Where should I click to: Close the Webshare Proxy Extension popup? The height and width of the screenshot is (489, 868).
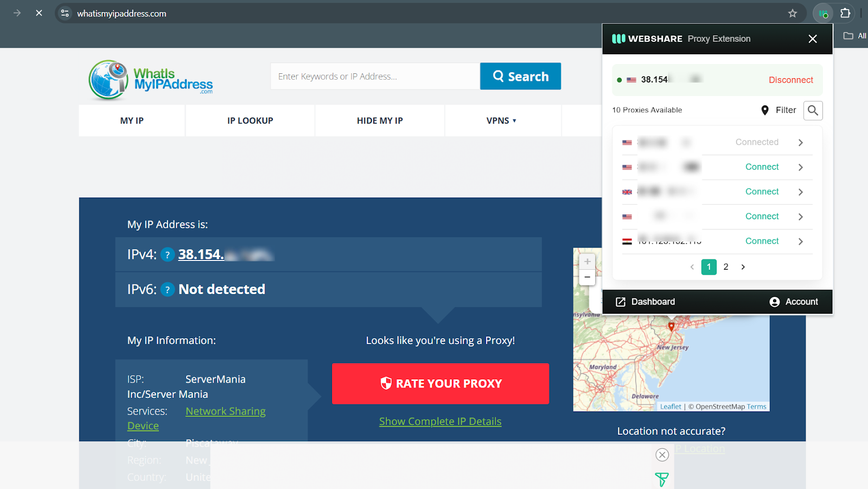click(x=813, y=39)
